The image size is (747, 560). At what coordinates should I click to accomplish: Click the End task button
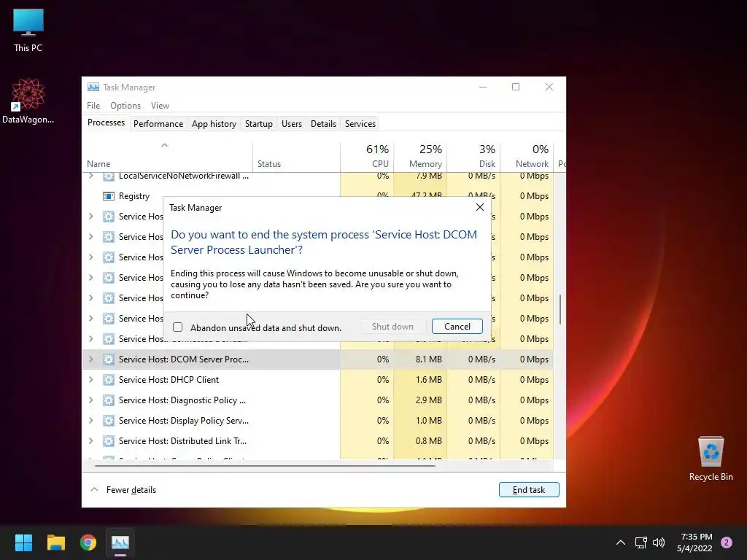point(529,490)
